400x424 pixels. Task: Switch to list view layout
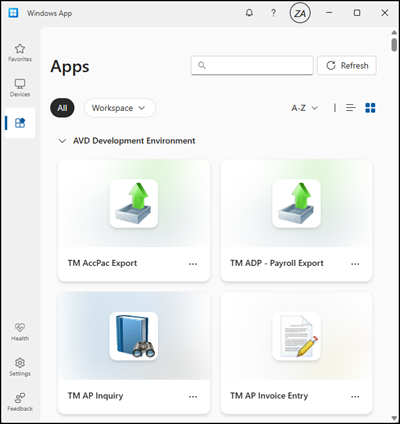coord(351,108)
